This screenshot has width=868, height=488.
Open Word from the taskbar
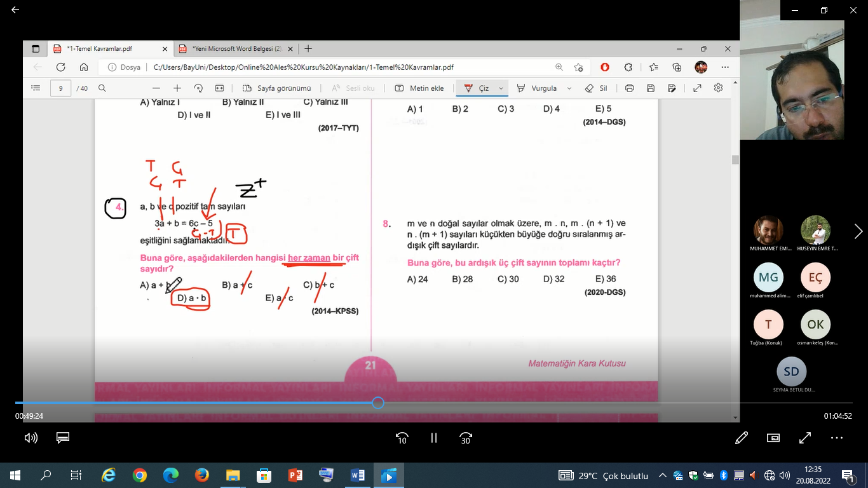pos(357,475)
